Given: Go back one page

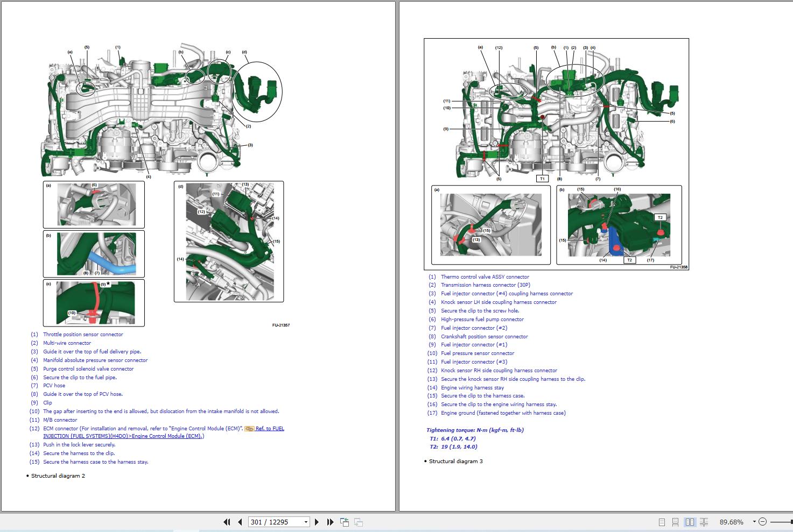Looking at the screenshot, I should (240, 522).
